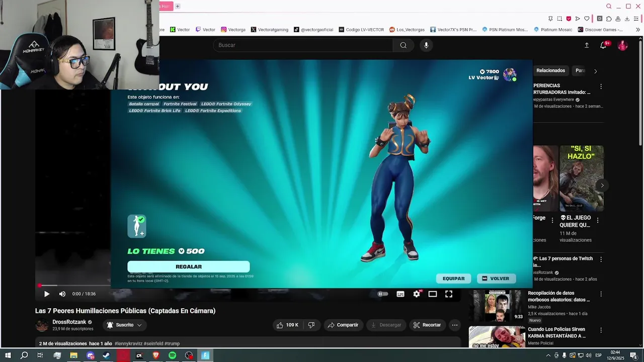Click the #lennykravitz hashtag
Image resolution: width=644 pixels, height=362 pixels.
click(128, 344)
